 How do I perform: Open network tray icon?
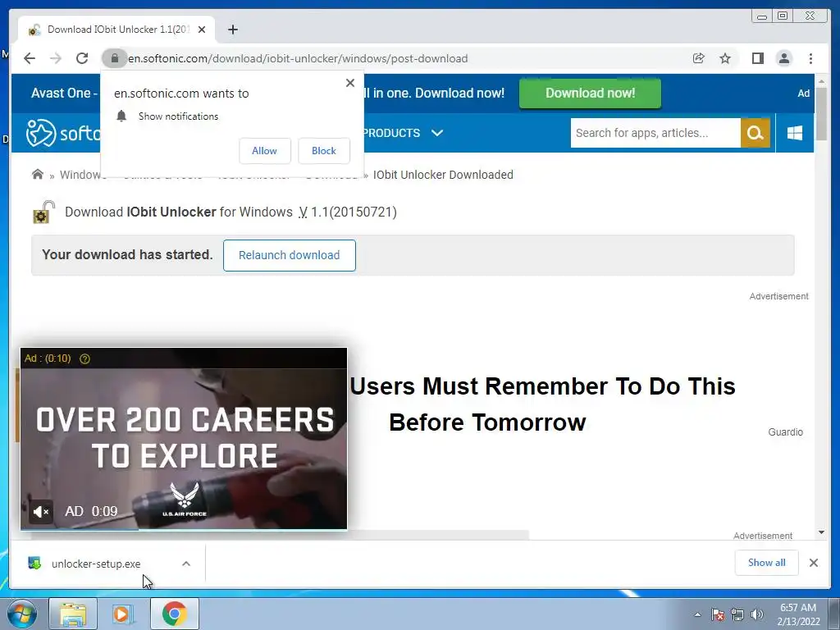point(737,614)
